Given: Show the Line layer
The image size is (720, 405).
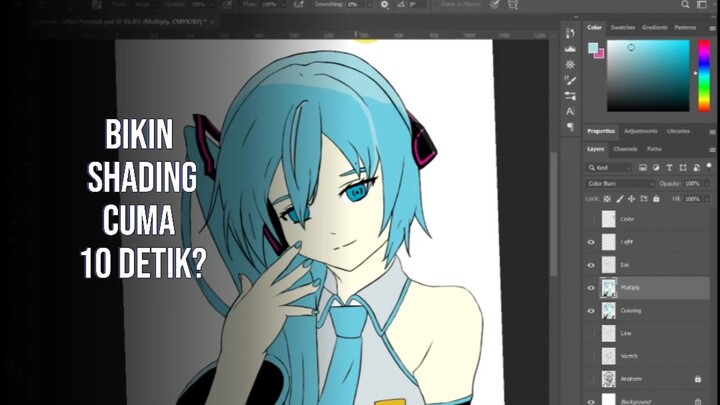Looking at the screenshot, I should [591, 333].
